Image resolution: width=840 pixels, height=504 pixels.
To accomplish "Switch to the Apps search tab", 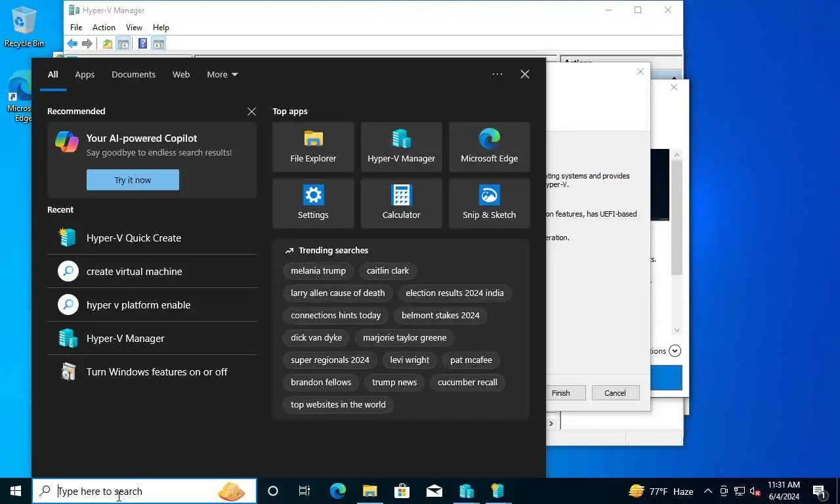I will coord(85,74).
